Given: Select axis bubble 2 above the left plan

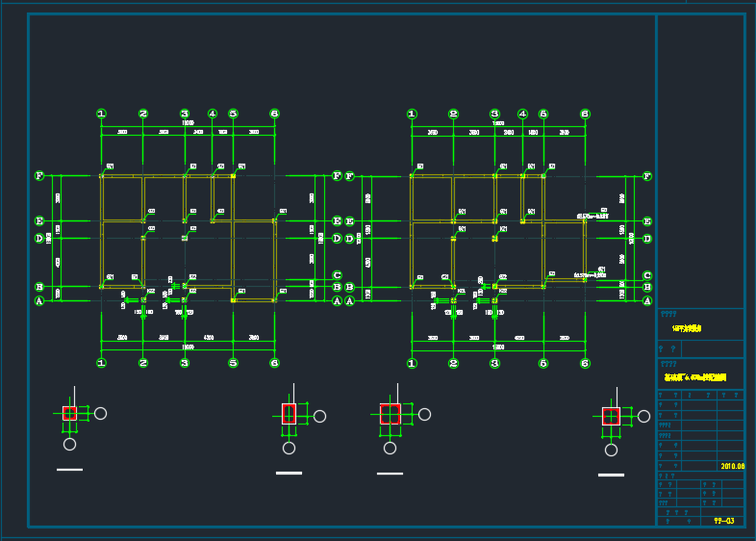Looking at the screenshot, I should 142,114.
